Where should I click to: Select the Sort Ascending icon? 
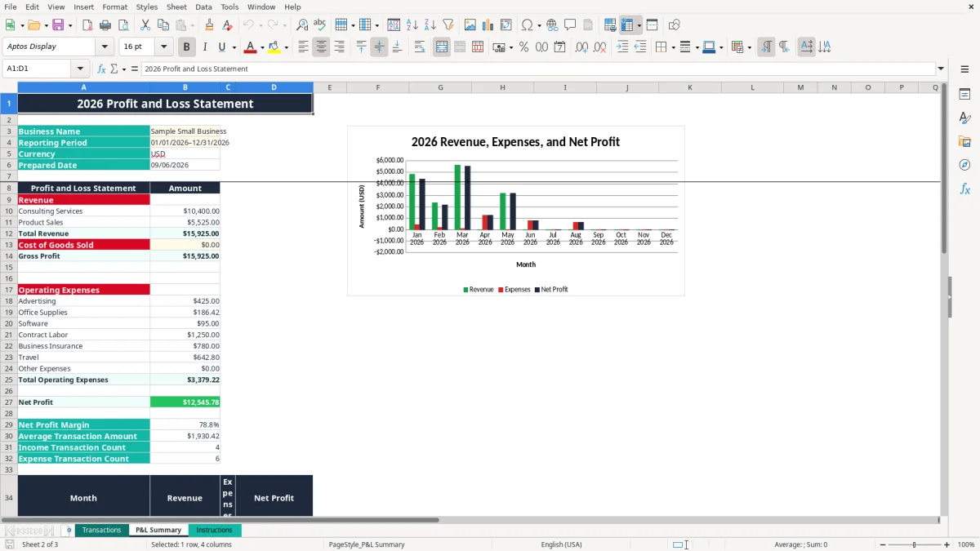click(x=412, y=25)
